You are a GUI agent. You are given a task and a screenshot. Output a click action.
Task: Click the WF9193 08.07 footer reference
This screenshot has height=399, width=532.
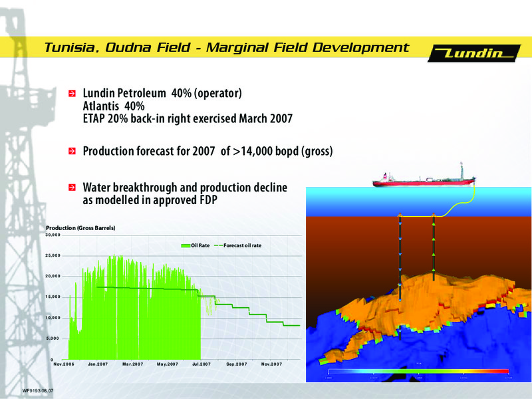pos(38,391)
